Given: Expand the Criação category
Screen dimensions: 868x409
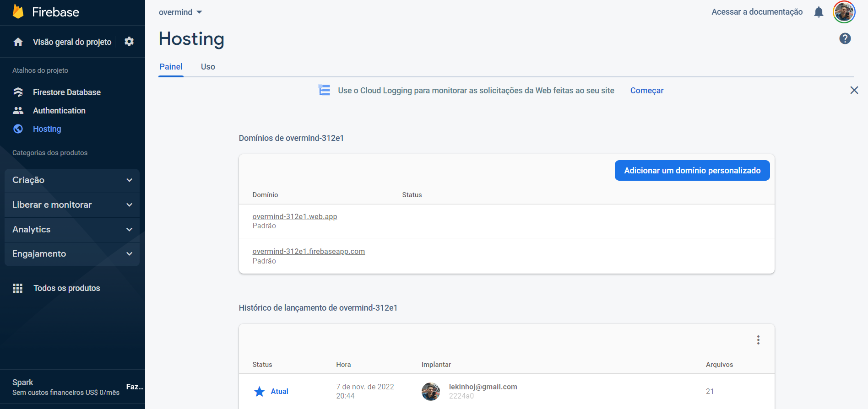Looking at the screenshot, I should point(72,180).
